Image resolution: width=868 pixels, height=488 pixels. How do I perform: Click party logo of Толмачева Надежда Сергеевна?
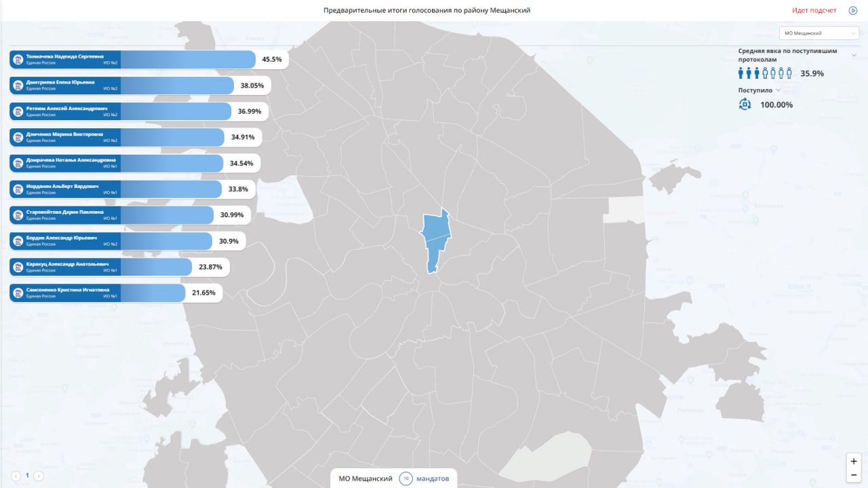pos(18,60)
